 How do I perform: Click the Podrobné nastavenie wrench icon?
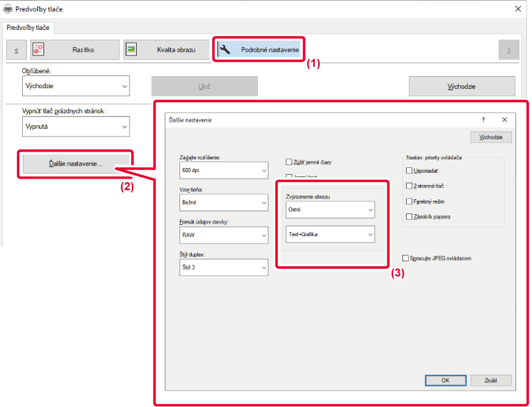[225, 51]
